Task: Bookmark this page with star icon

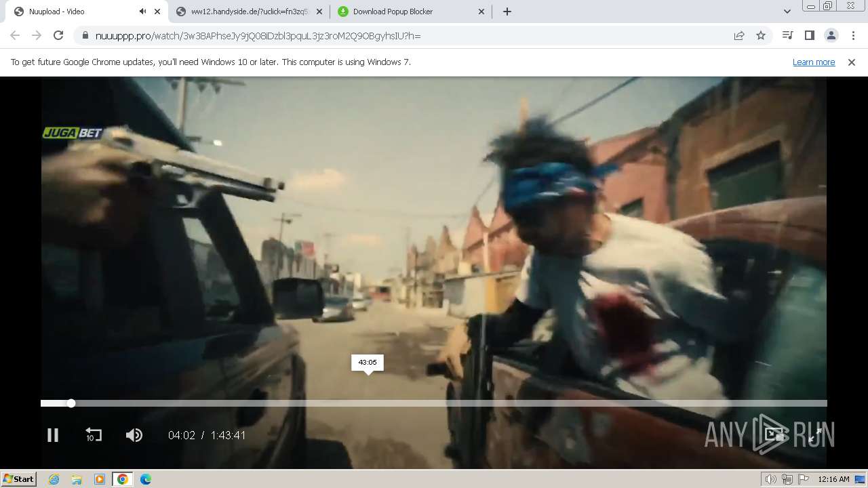Action: point(761,35)
